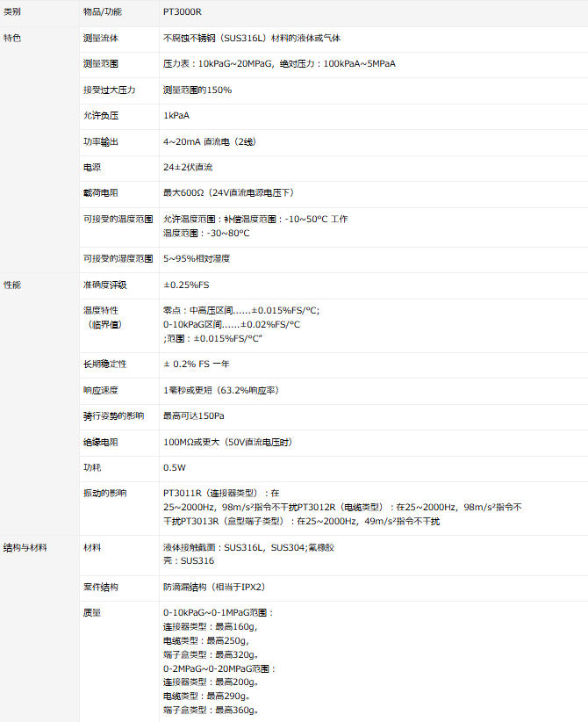The image size is (588, 722).
Task: Click the '100MΩ或更大' insulation value
Action: coord(191,442)
